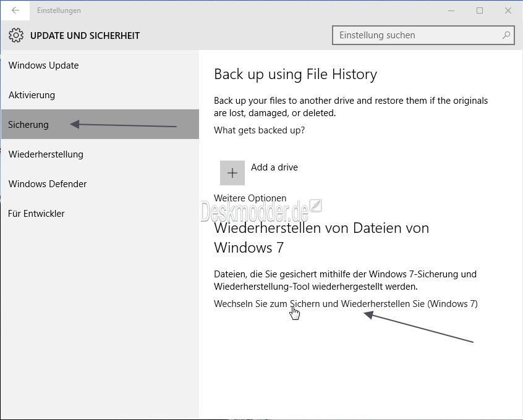Image resolution: width=523 pixels, height=420 pixels.
Task: Open the Windows Update section
Action: click(44, 65)
